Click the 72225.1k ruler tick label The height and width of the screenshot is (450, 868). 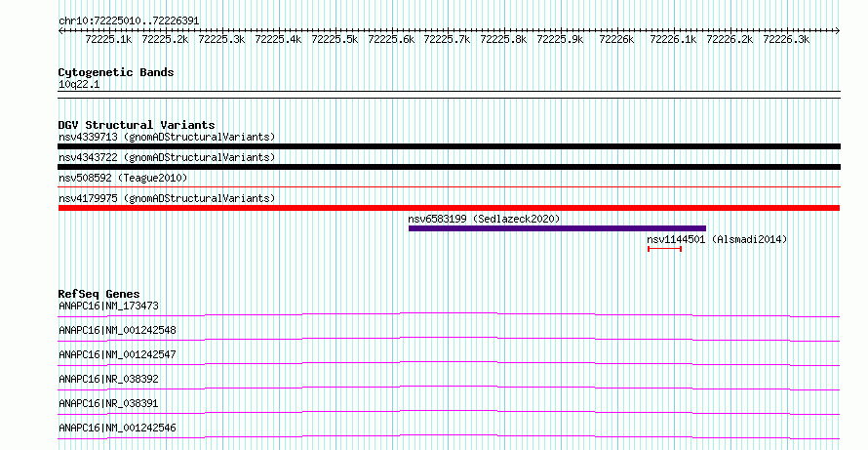click(x=108, y=39)
